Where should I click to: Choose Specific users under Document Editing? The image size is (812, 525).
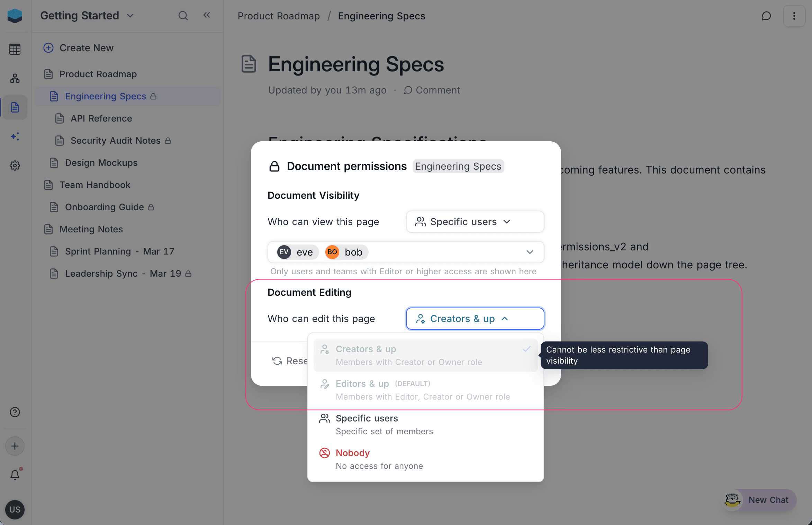pyautogui.click(x=367, y=418)
